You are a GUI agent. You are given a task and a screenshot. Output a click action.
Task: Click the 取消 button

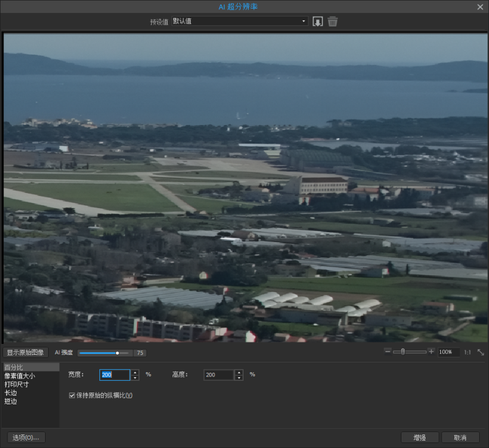pyautogui.click(x=460, y=438)
